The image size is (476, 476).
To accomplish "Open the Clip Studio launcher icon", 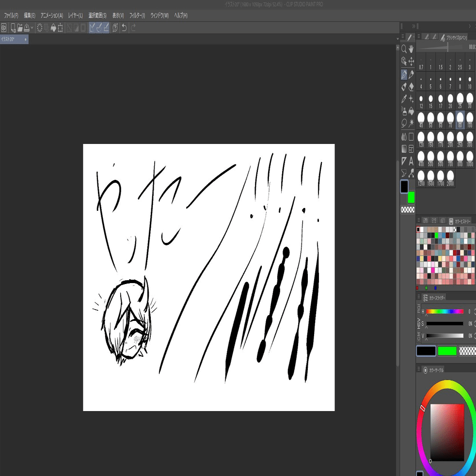I will 4,28.
